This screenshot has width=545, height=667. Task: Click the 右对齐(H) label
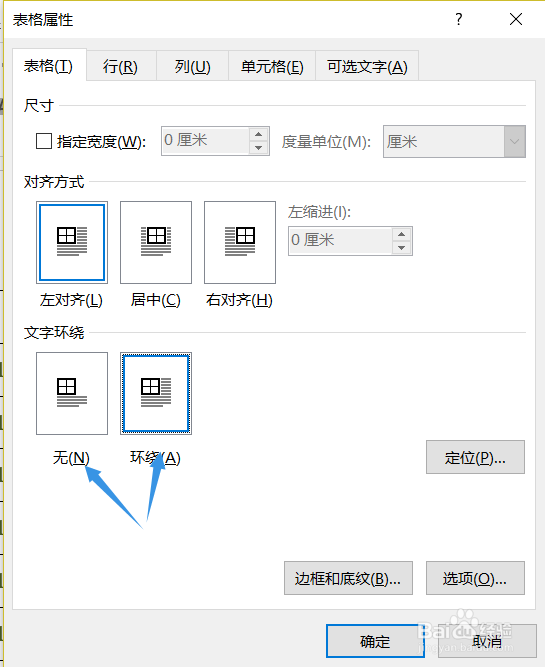pos(240,300)
